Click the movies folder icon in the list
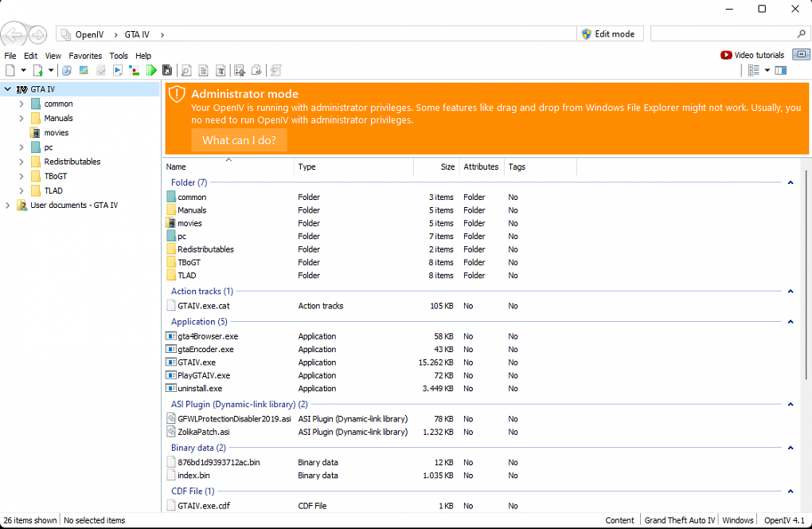 [171, 223]
